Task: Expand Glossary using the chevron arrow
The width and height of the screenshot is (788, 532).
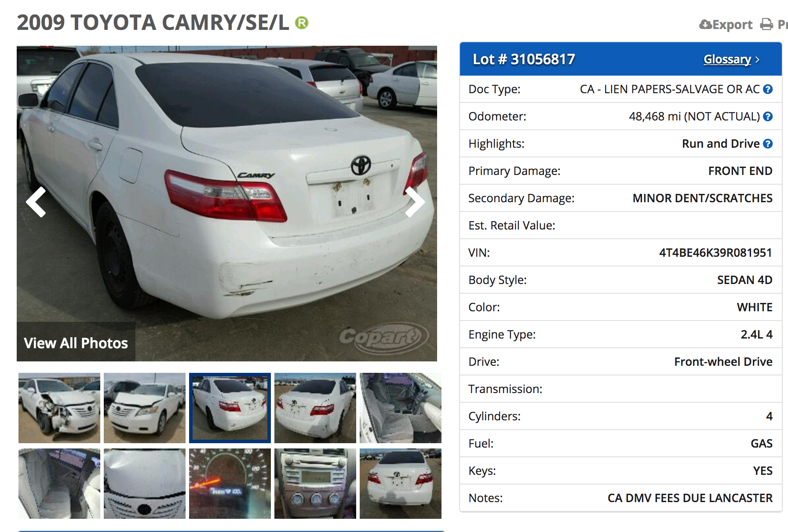Action: 757,59
